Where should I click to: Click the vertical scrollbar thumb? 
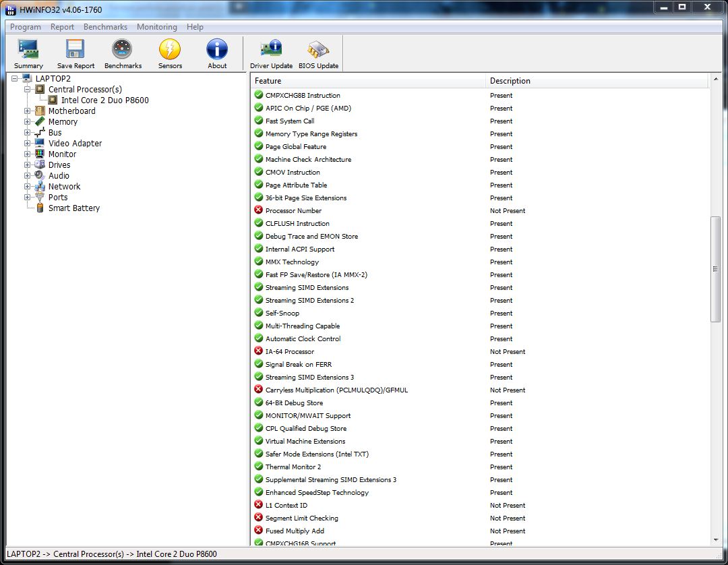(715, 268)
